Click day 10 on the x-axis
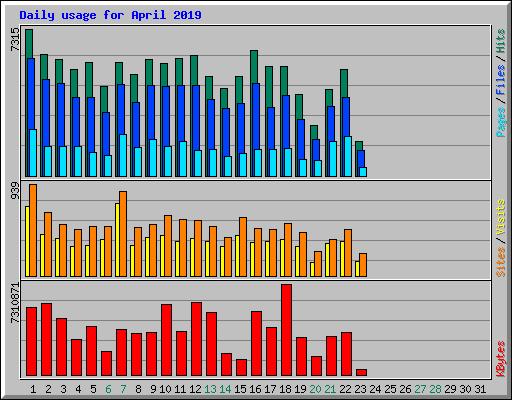The image size is (512, 400). (x=165, y=389)
